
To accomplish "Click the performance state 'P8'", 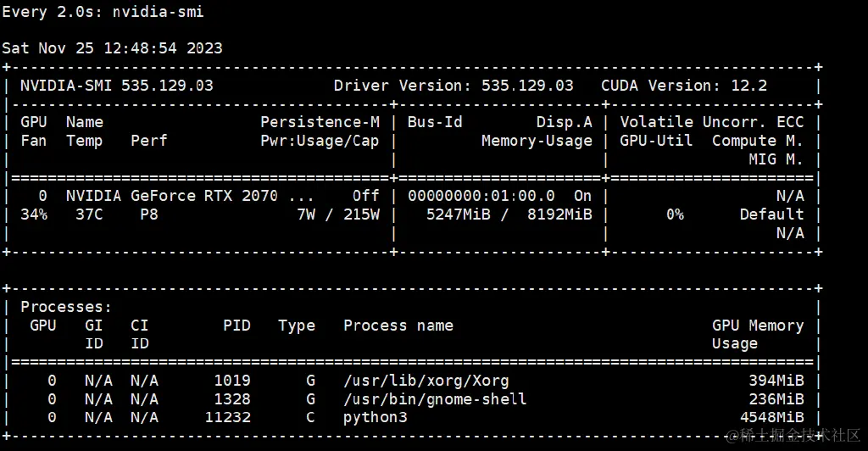I will tap(149, 214).
